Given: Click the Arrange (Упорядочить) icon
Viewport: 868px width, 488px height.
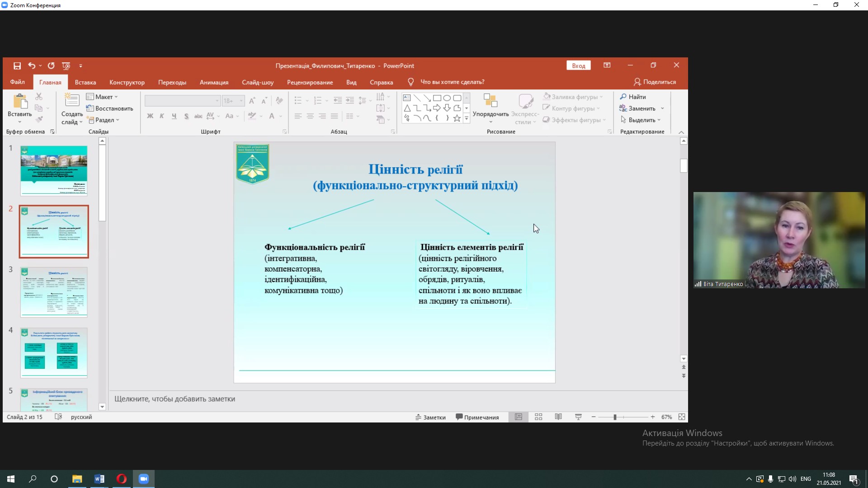Looking at the screenshot, I should pyautogui.click(x=491, y=101).
